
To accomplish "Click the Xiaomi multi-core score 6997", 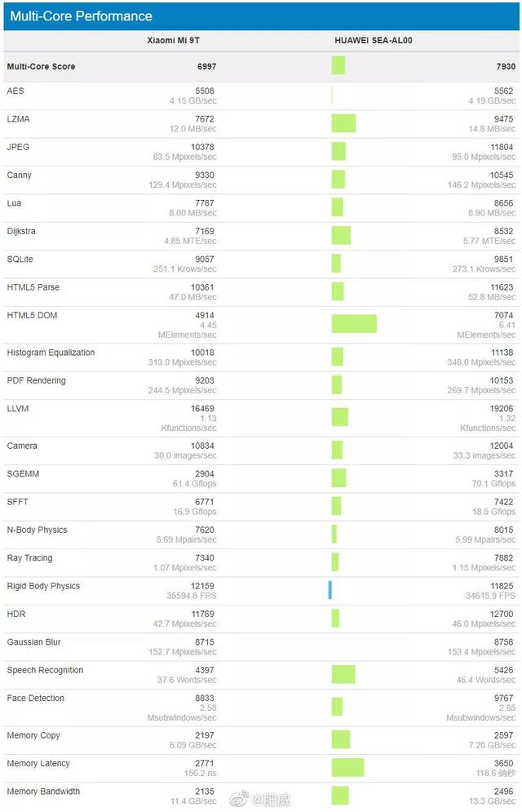I will 206,67.
